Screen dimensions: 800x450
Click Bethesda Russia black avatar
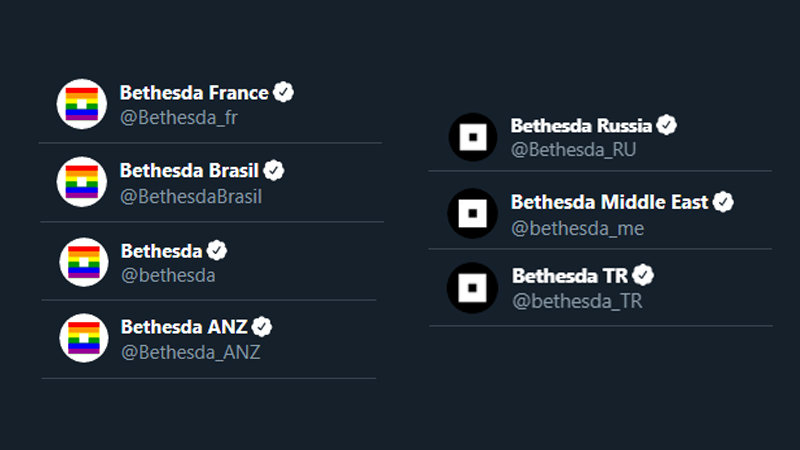(x=472, y=137)
